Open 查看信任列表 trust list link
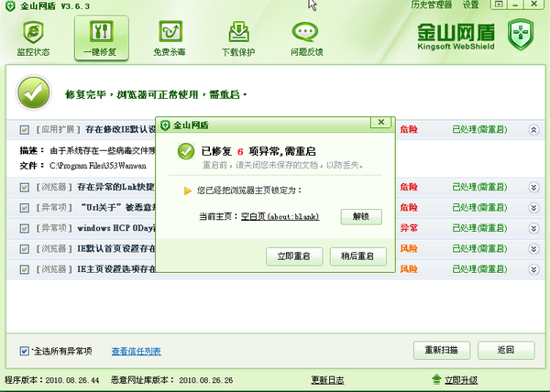Image resolution: width=550 pixels, height=392 pixels. coord(136,351)
